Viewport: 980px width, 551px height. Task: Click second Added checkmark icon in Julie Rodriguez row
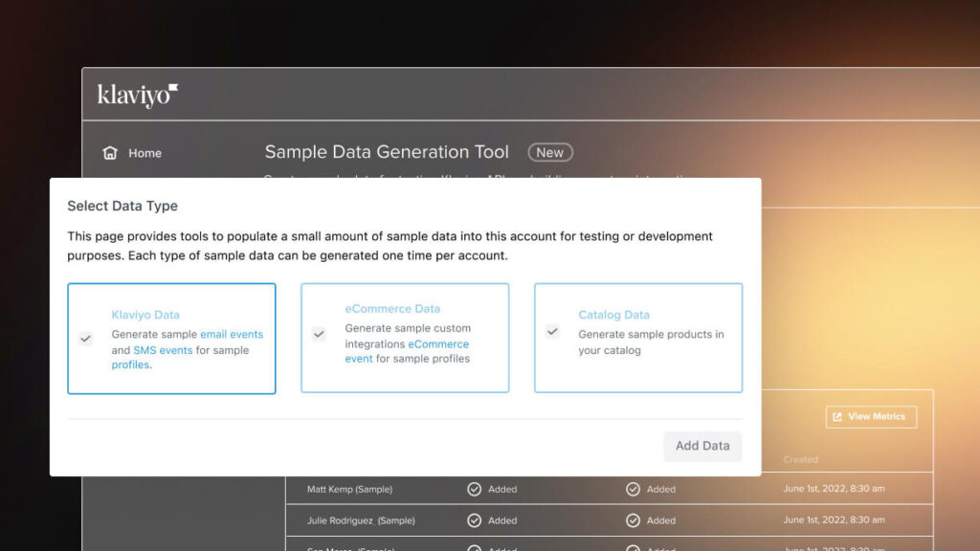pyautogui.click(x=633, y=520)
